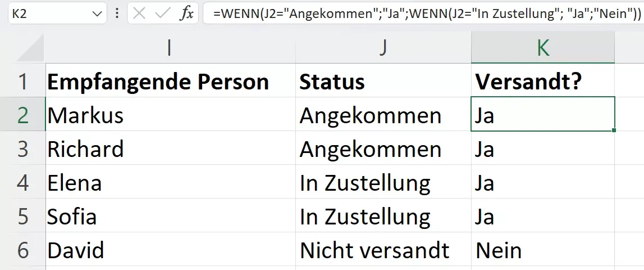Select the Status header cell
This screenshot has height=270, width=644.
[x=383, y=82]
